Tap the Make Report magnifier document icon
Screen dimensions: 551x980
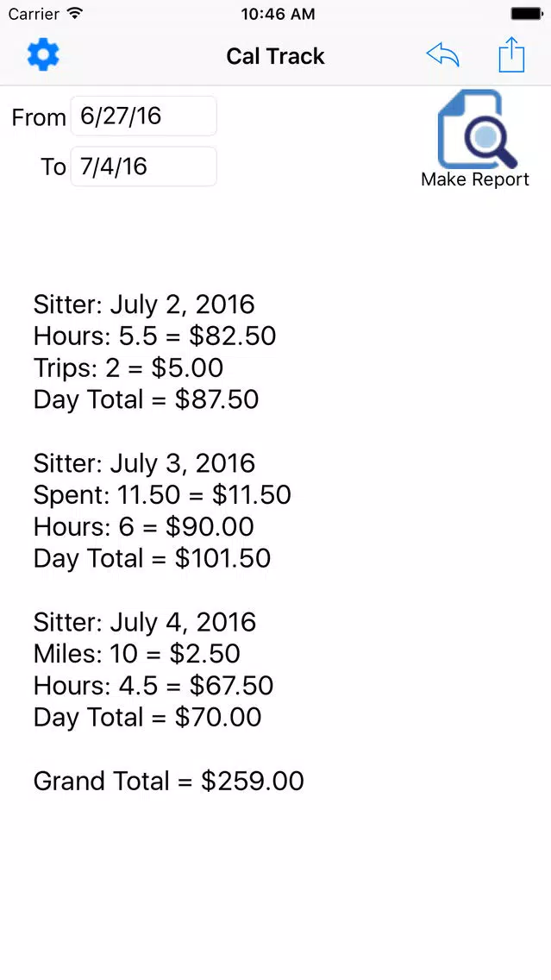click(x=477, y=129)
